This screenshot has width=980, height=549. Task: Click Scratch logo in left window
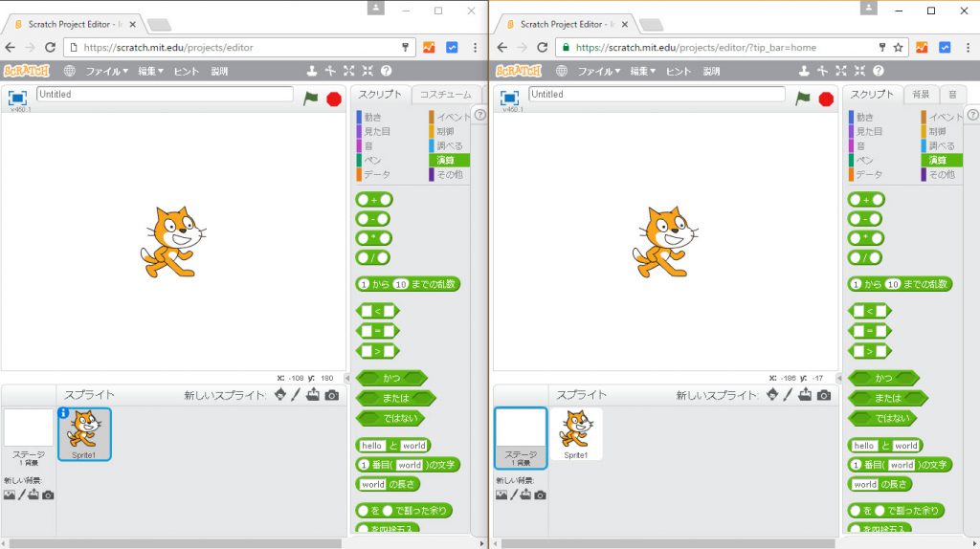point(26,71)
